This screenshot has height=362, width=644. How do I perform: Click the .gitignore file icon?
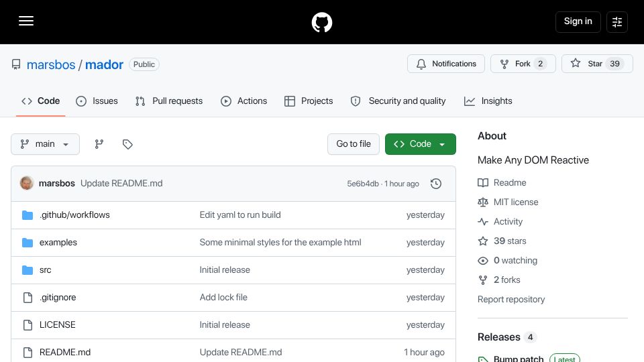tap(28, 298)
